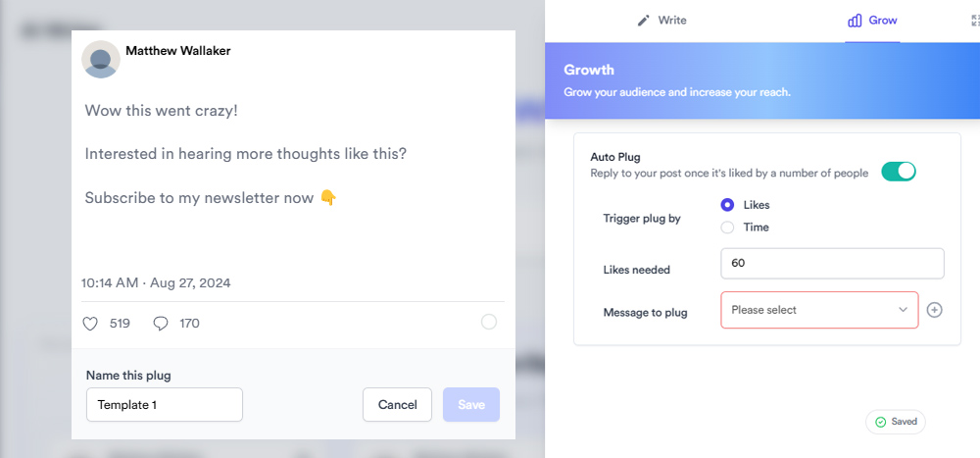Click the heart like icon
The width and height of the screenshot is (980, 458).
coord(90,324)
